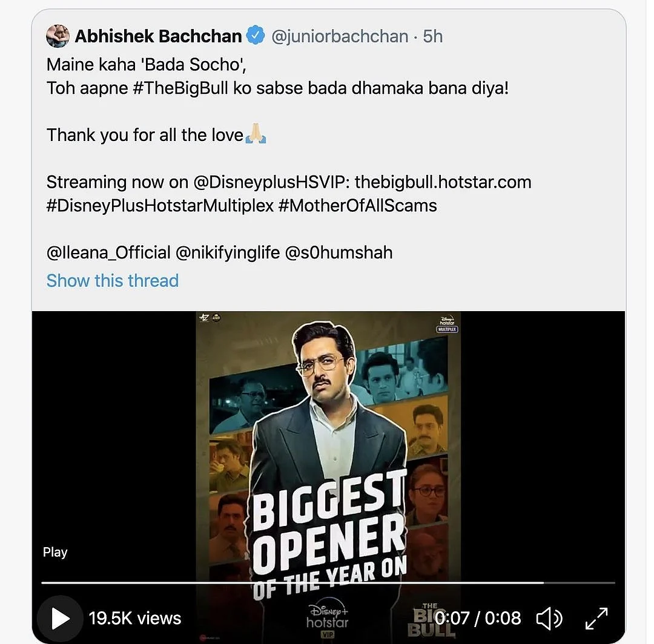This screenshot has height=644, width=654.
Task: Seek on the video progress bar
Action: [328, 583]
